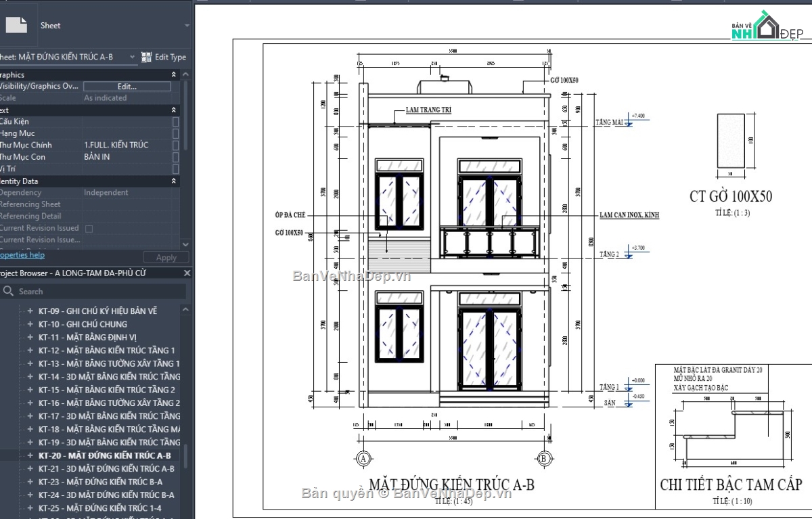
Task: Click the MẶT ĐỨNG KIẾN TRÚC A-B view title
Action: 452,484
